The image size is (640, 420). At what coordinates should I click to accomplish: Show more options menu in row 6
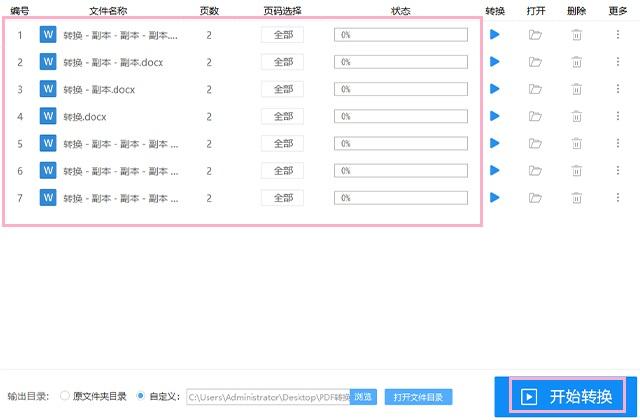(x=618, y=171)
